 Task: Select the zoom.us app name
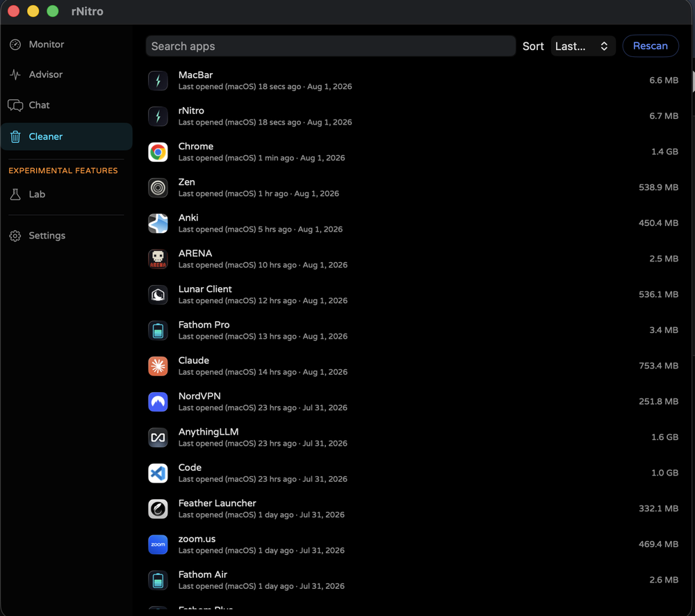(197, 540)
